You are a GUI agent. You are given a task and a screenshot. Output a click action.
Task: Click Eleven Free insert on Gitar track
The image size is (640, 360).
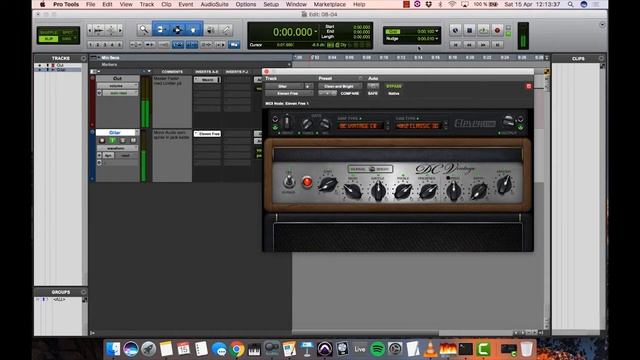pos(207,134)
